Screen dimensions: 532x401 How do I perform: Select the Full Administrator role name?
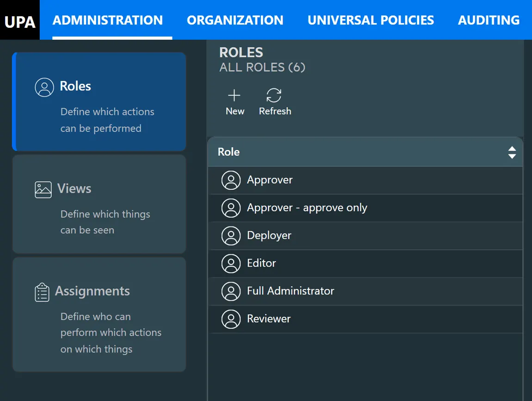[x=291, y=291]
